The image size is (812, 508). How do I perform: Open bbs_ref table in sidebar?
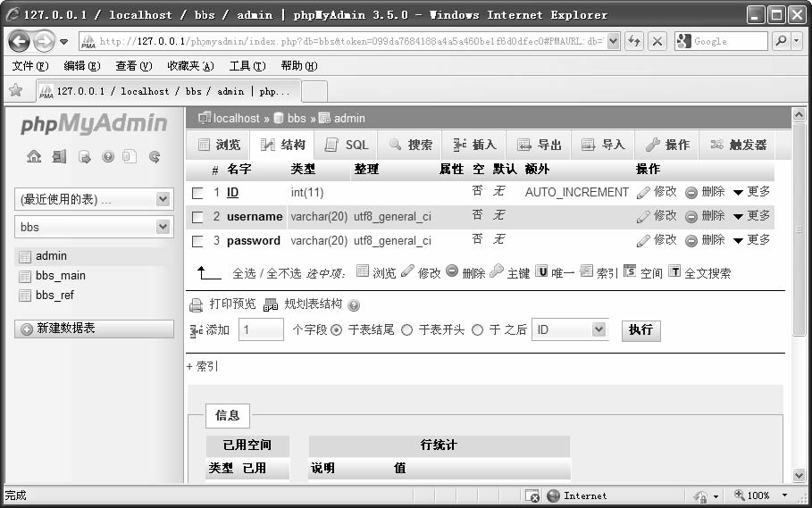[x=54, y=296]
